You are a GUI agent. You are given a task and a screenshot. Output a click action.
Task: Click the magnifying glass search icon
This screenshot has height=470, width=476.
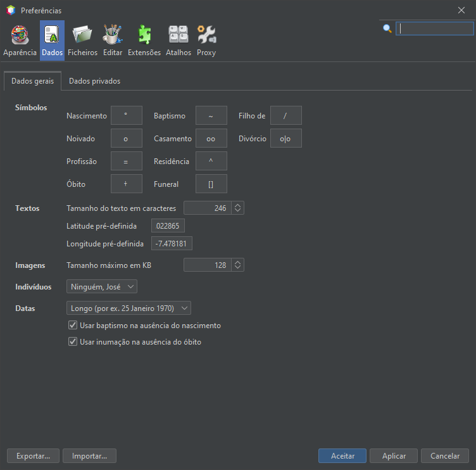pyautogui.click(x=387, y=29)
